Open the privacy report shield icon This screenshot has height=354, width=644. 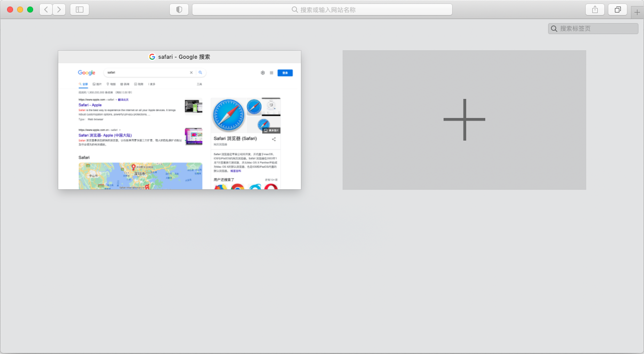tap(179, 10)
